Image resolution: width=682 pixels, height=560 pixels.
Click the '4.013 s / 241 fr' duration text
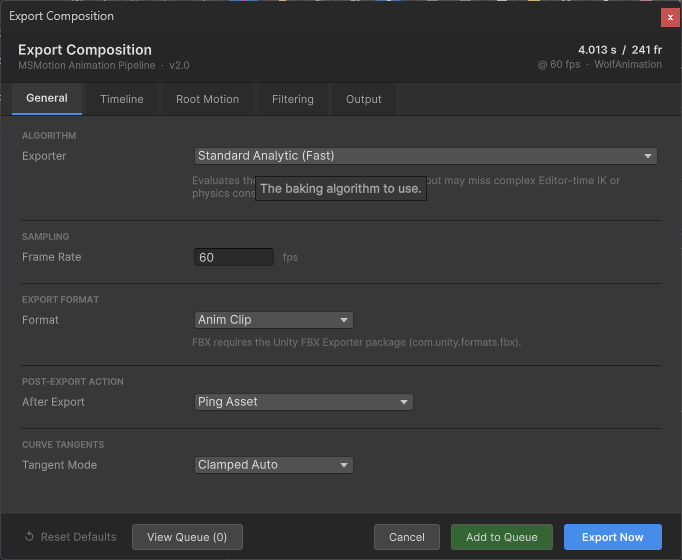tap(620, 50)
